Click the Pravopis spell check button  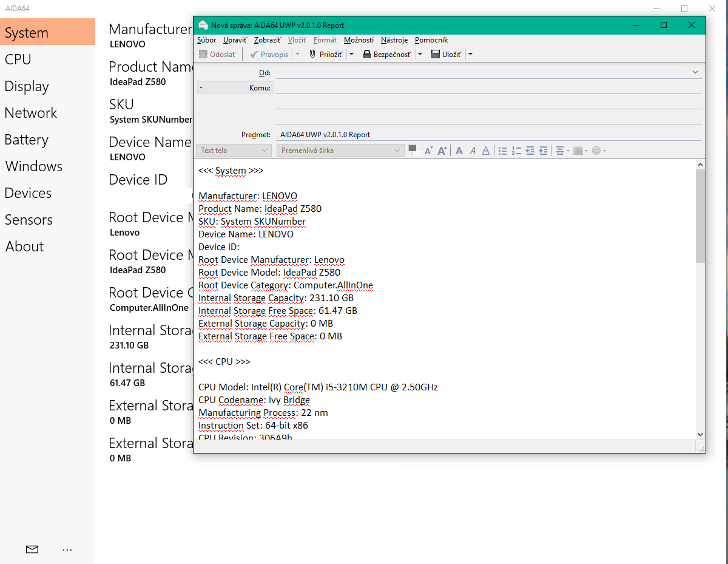[269, 54]
